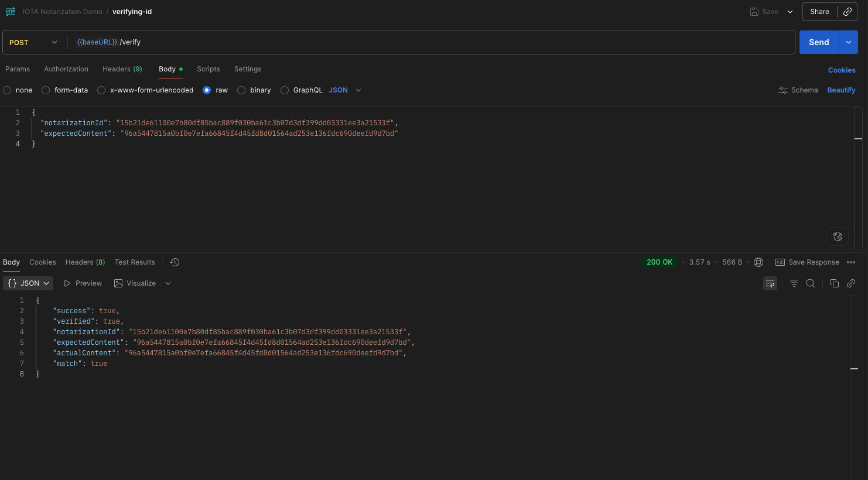Open search in the response body viewer
This screenshot has width=868, height=480.
pyautogui.click(x=811, y=283)
